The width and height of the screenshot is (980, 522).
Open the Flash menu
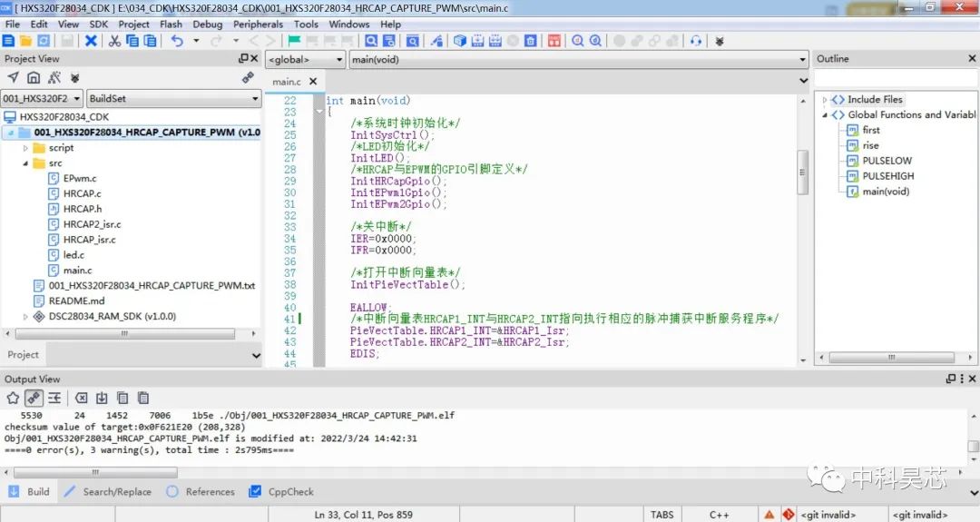(x=171, y=25)
